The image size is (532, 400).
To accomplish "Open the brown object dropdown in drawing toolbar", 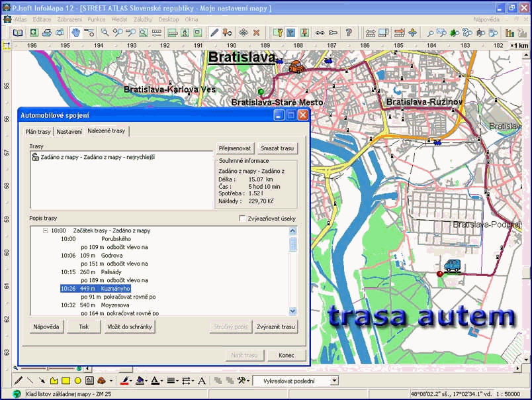I will 111,381.
